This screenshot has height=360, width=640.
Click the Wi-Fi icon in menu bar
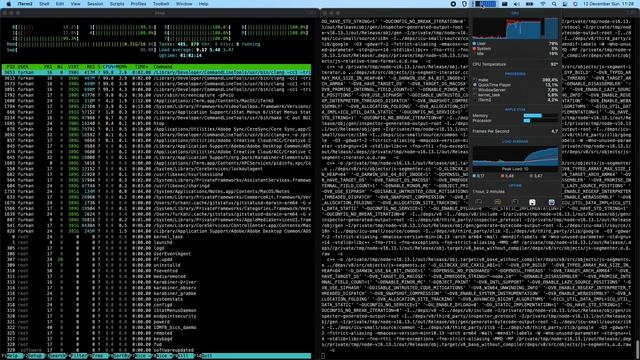coord(543,4)
